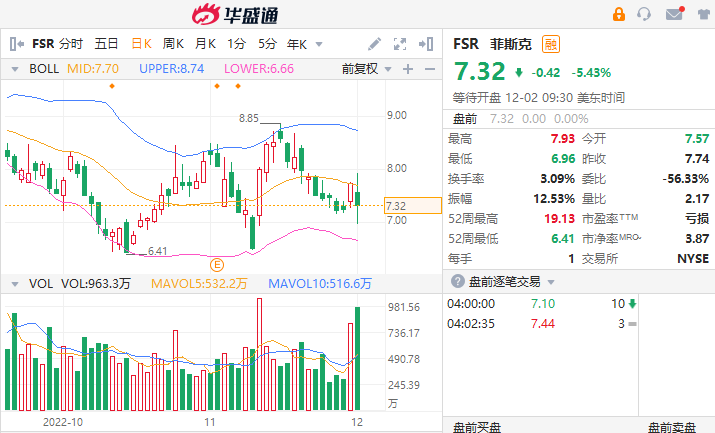Open messages envelope icon
The height and width of the screenshot is (433, 715).
click(x=674, y=14)
